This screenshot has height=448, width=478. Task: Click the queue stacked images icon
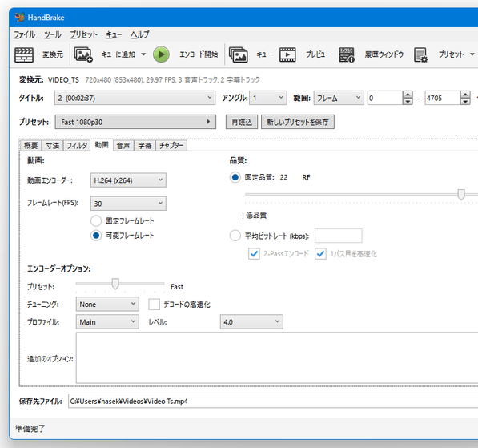pos(238,55)
